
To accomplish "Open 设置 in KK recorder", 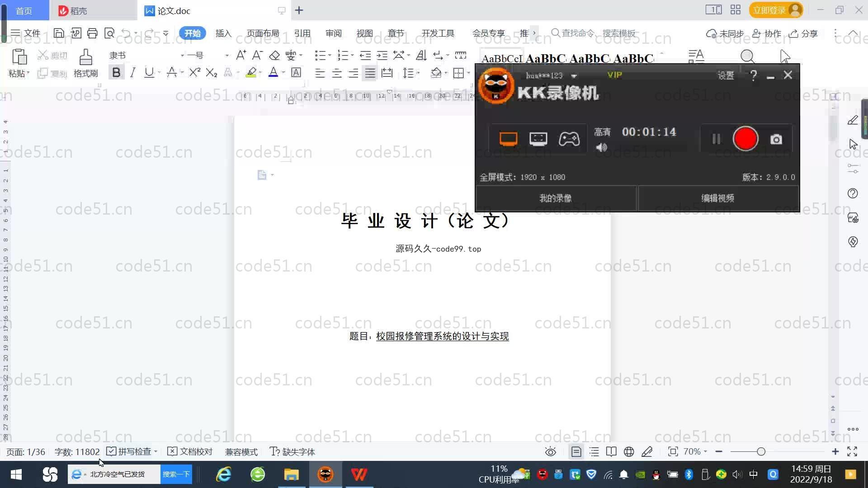I will pyautogui.click(x=726, y=75).
